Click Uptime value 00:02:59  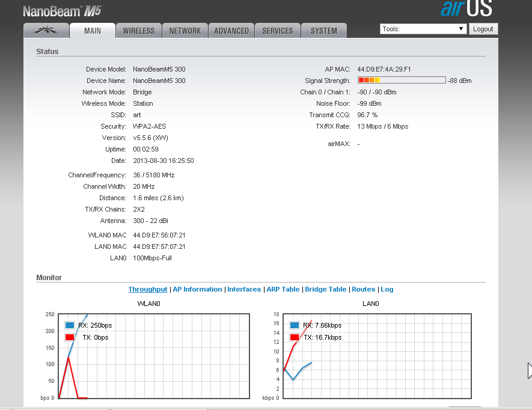tap(145, 149)
